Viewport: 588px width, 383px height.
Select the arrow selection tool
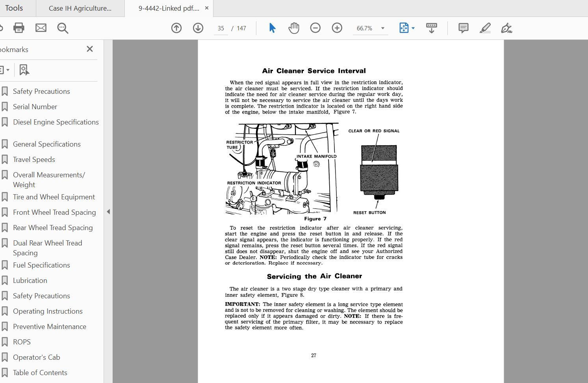tap(272, 28)
